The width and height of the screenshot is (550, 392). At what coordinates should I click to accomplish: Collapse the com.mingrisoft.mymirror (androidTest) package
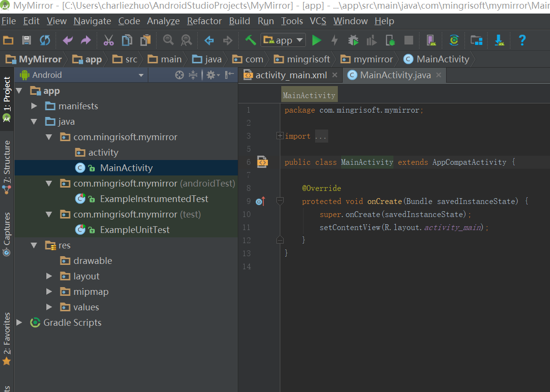point(49,183)
